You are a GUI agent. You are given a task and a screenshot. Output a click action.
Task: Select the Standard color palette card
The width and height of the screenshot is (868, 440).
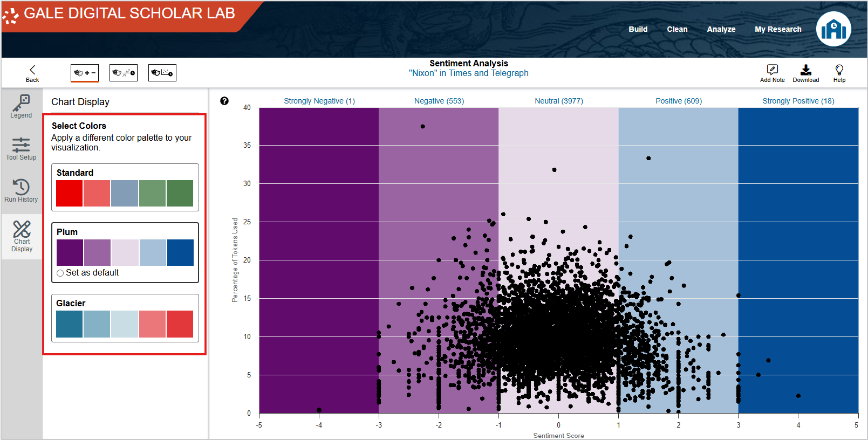coord(125,187)
